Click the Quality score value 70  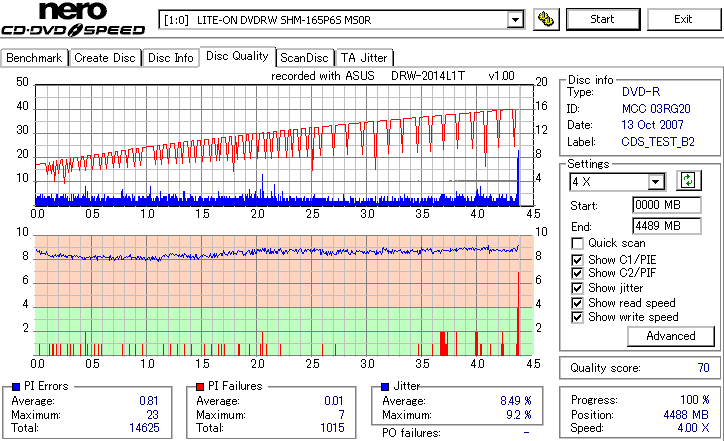tap(703, 368)
